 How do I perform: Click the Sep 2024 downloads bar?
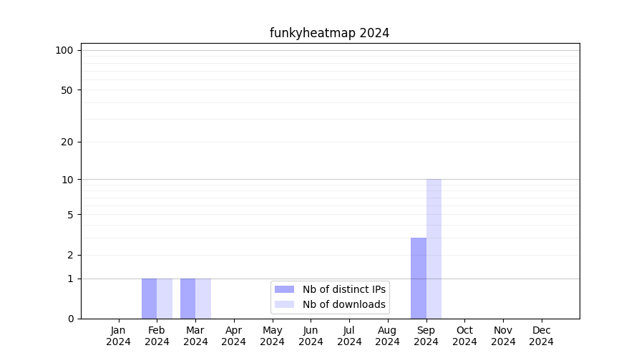pos(434,249)
